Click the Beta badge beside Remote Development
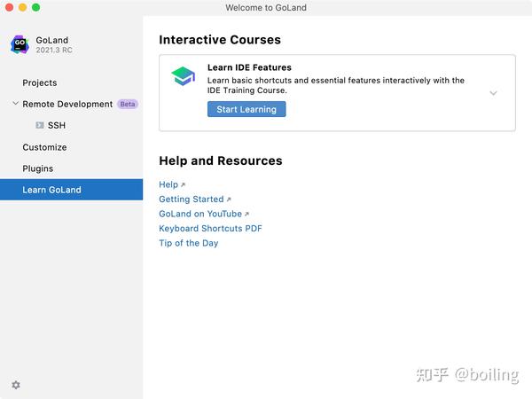Screen dimensions: 532x399 pos(128,104)
